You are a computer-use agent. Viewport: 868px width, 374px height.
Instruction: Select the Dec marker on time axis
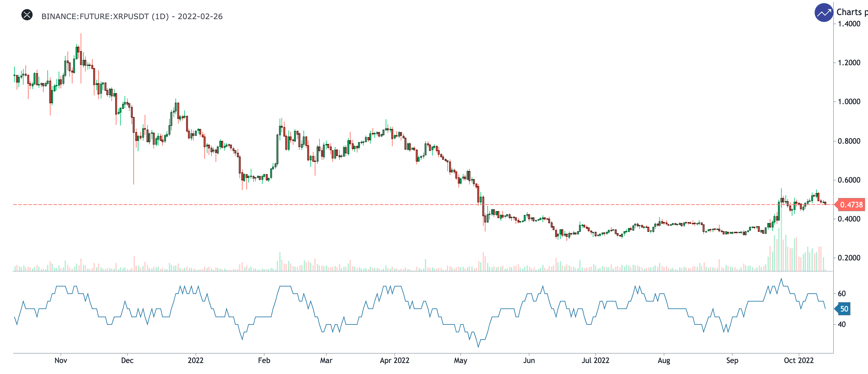(127, 360)
